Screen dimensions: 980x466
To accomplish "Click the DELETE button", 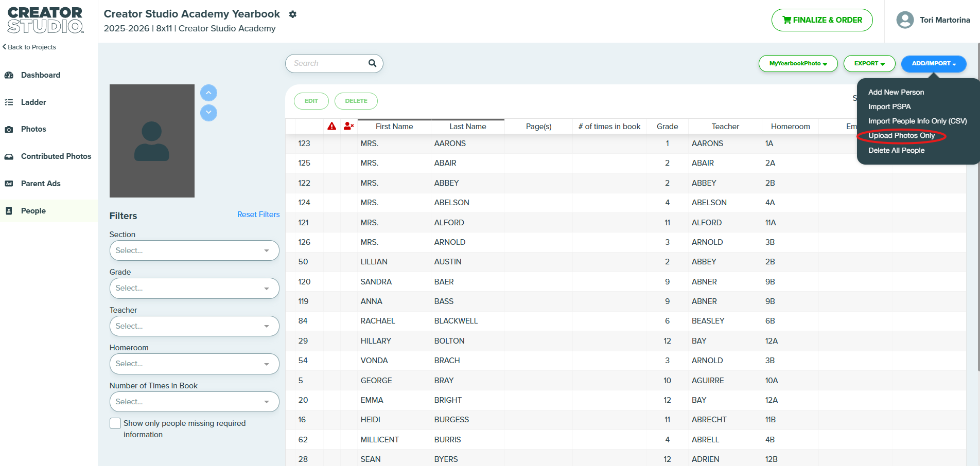I will pyautogui.click(x=356, y=101).
